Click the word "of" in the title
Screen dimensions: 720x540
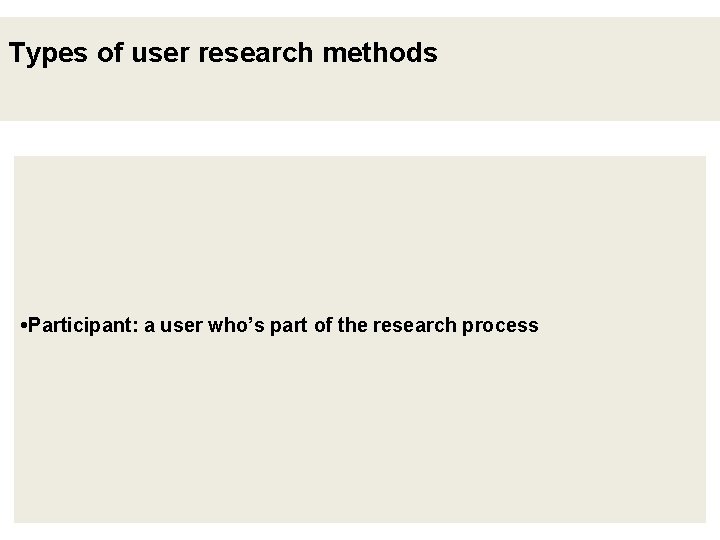click(109, 53)
